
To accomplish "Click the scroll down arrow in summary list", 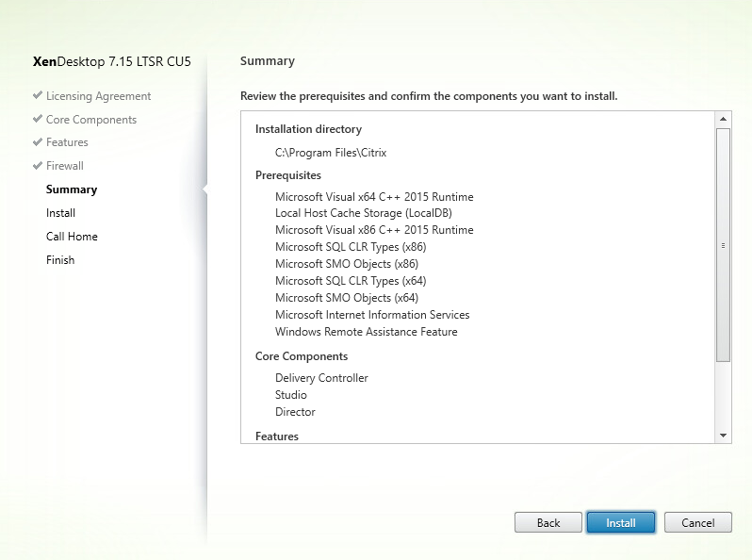I will tap(723, 436).
